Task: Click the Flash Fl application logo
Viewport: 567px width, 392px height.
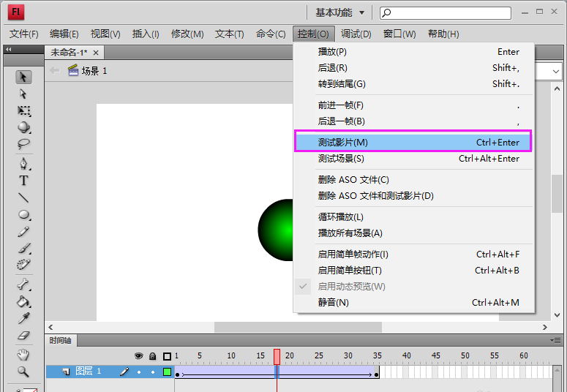Action: tap(16, 12)
